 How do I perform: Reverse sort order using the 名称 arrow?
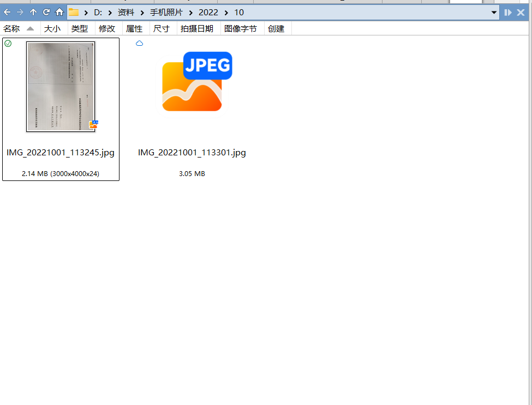click(30, 29)
